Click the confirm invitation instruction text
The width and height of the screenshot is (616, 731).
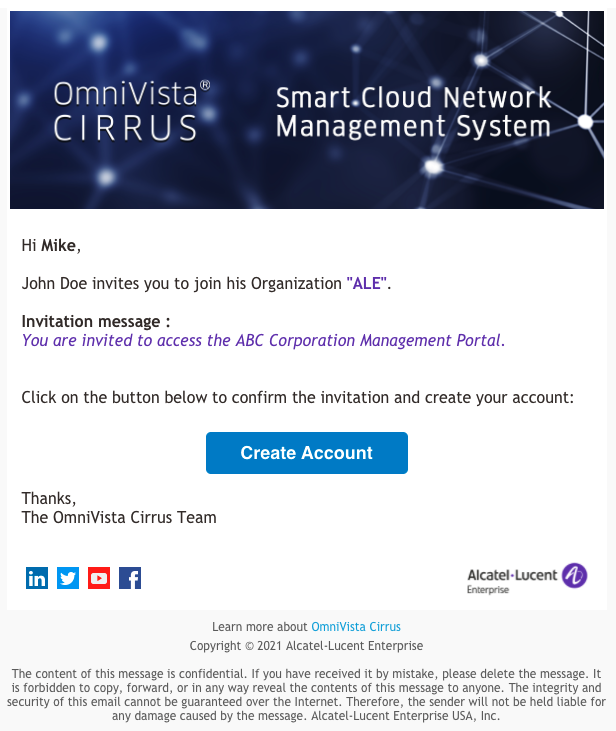click(298, 397)
